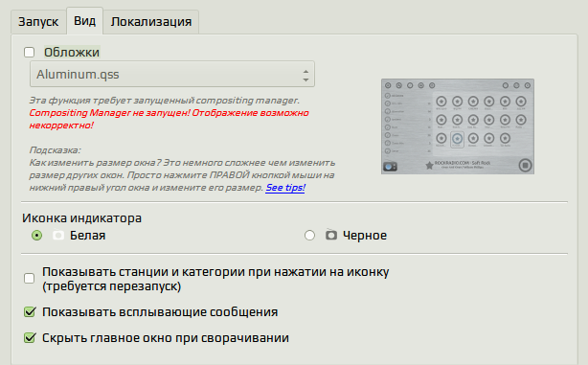Switch to the Запуск tab
This screenshot has height=365, width=588.
pos(38,22)
